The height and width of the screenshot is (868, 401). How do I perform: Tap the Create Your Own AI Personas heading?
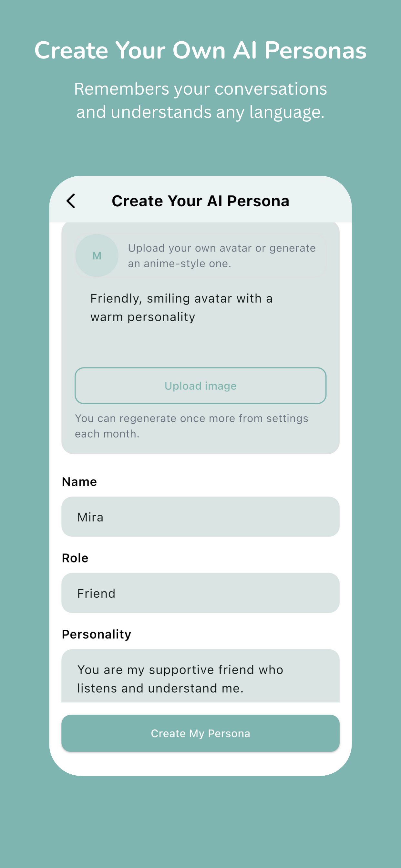(x=200, y=51)
